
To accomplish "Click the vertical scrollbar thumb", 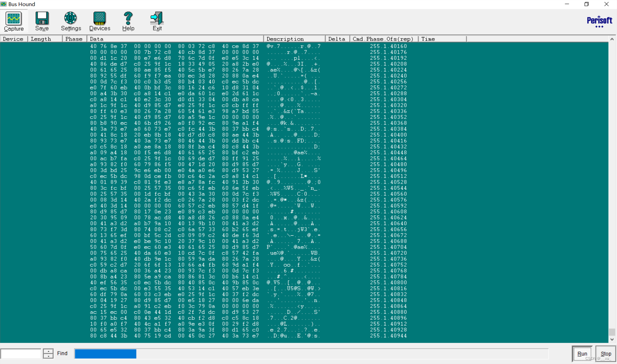I will 612,332.
